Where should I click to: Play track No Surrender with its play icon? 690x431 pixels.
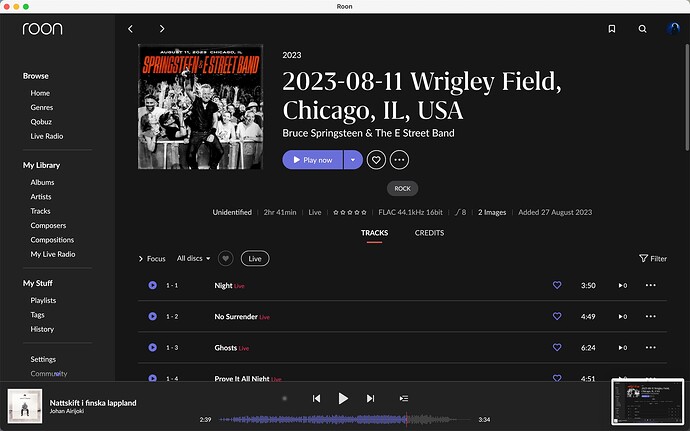(x=153, y=316)
